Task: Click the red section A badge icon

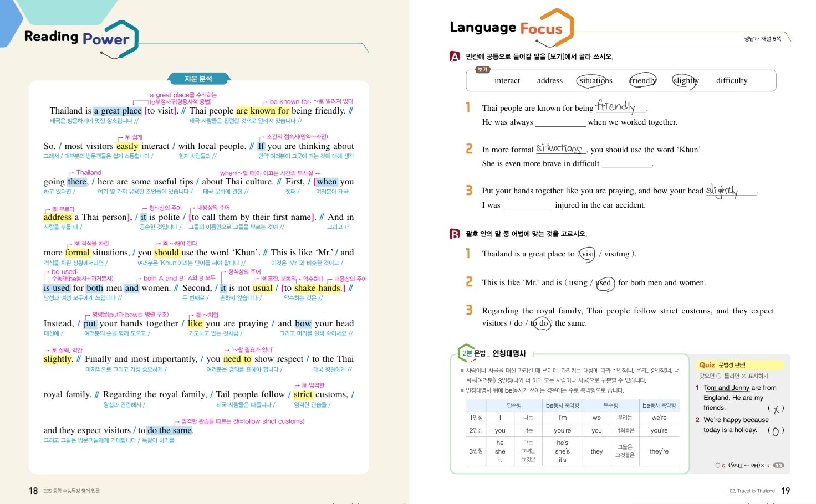Action: 455,56
